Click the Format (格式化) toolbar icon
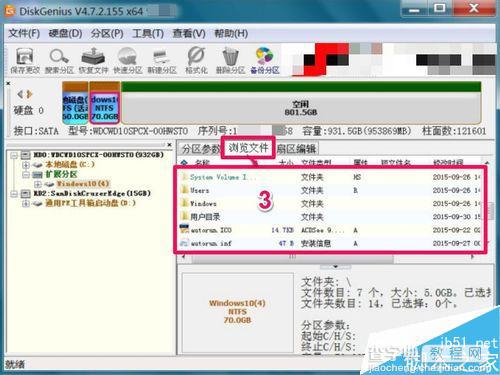Screen dimensions: 500x375 point(196,61)
